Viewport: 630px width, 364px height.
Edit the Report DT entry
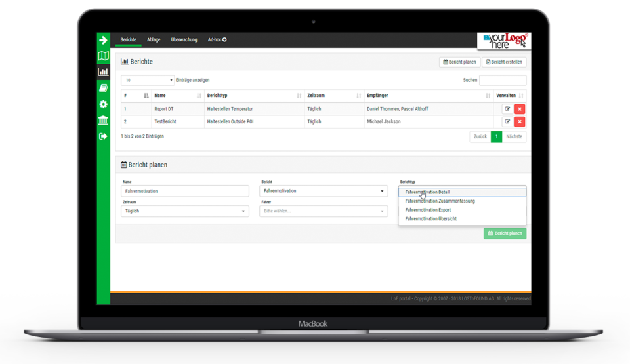click(x=507, y=109)
